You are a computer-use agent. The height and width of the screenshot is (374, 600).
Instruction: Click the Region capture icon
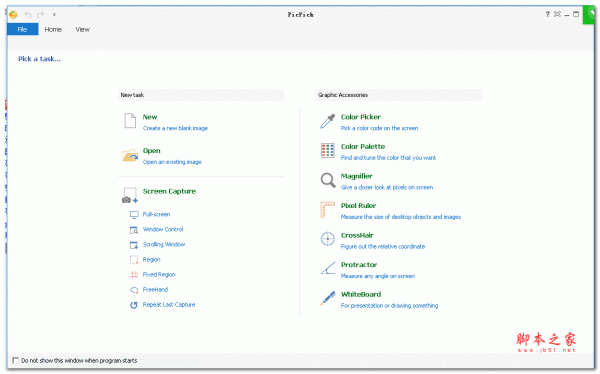pos(134,260)
